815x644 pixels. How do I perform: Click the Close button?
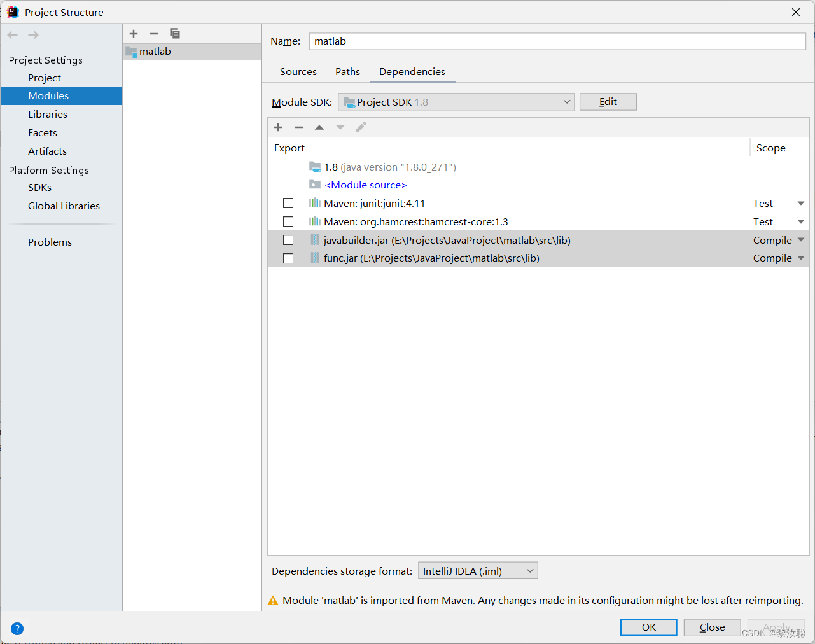713,627
